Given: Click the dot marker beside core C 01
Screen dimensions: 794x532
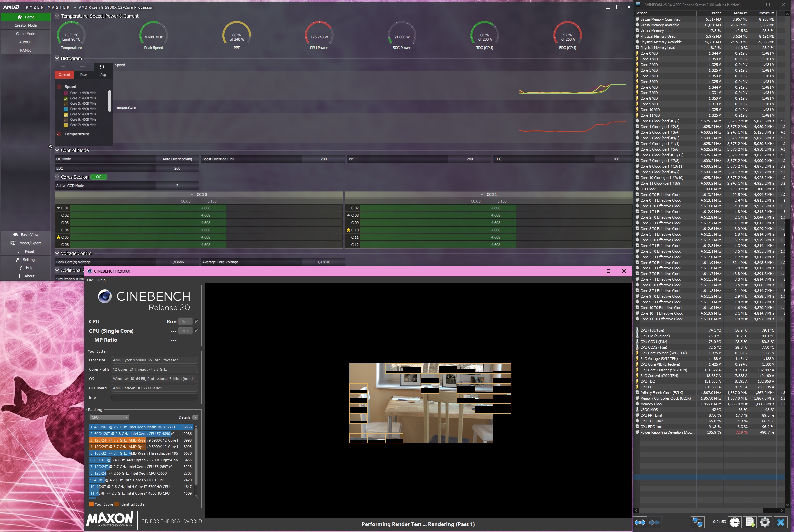Looking at the screenshot, I should [58, 208].
